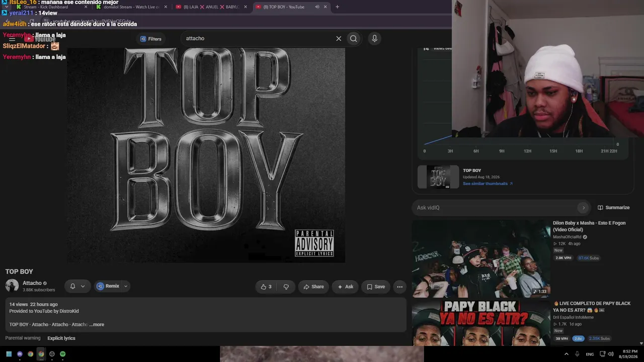
Task: Open 'See similar thumbnails' link
Action: 488,184
